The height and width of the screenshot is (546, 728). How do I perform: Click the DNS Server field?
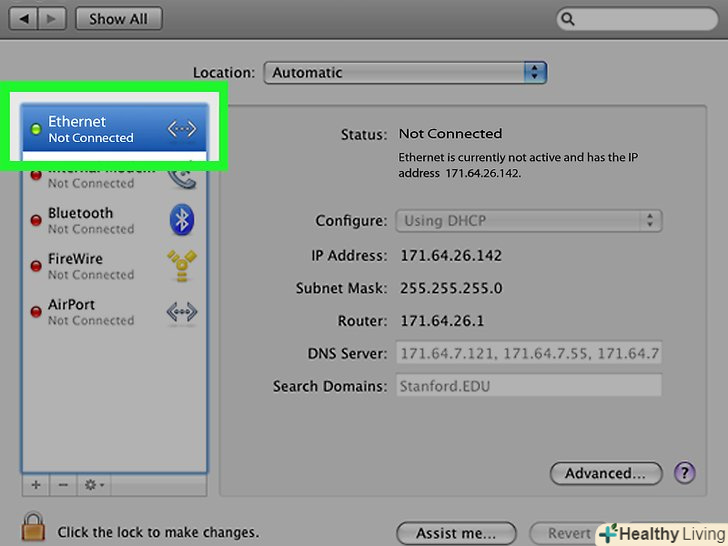[529, 353]
